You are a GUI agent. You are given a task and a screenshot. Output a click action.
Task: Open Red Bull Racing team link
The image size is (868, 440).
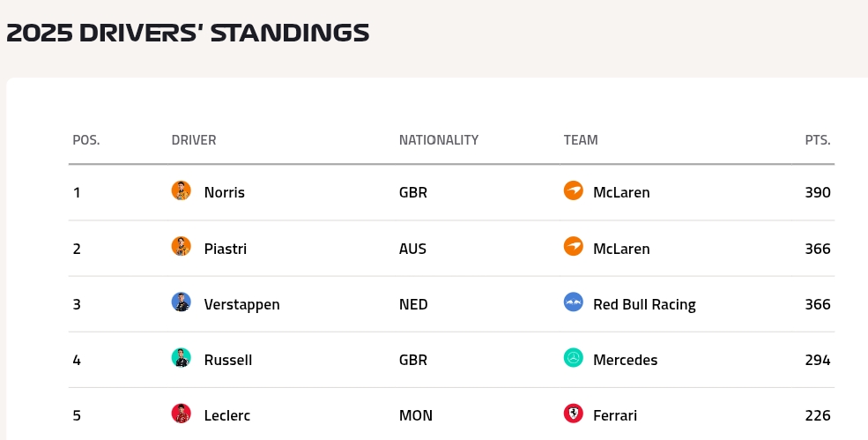point(644,304)
